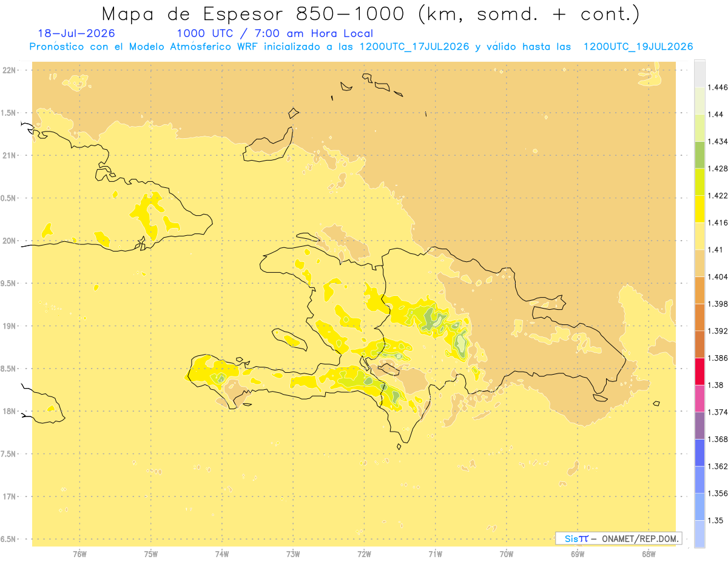728x562 pixels.
Task: Click the 72W longitude label
Action: 364,554
